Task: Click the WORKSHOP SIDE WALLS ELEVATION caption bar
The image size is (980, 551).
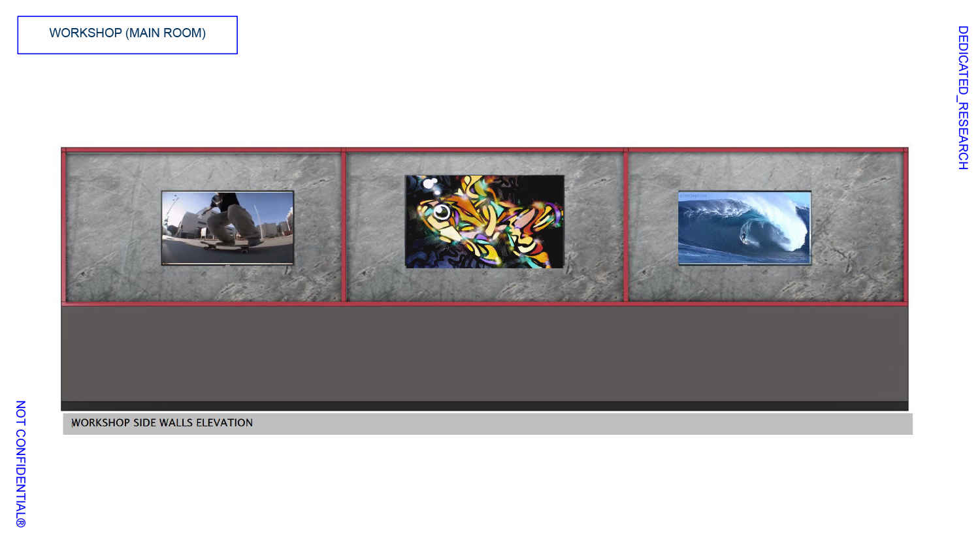Action: point(162,423)
